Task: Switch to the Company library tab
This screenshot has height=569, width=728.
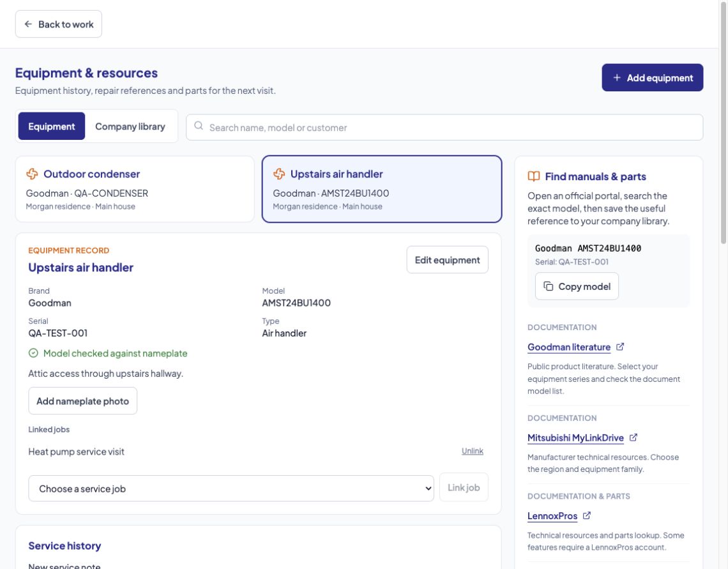Action: click(130, 126)
